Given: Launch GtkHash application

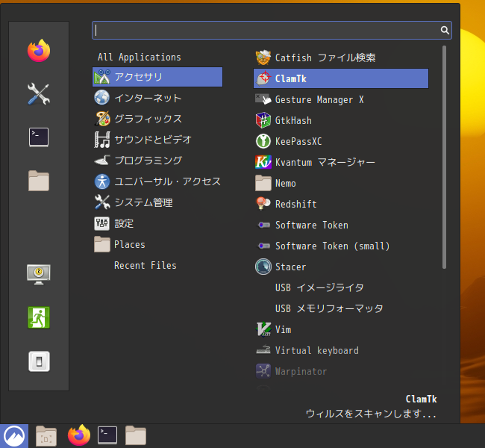Looking at the screenshot, I should coord(341,120).
